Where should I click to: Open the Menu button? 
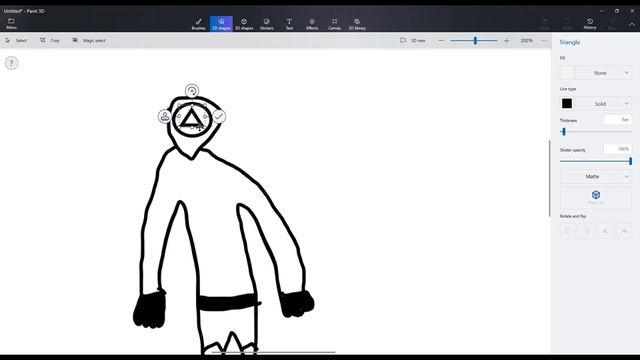tap(11, 24)
